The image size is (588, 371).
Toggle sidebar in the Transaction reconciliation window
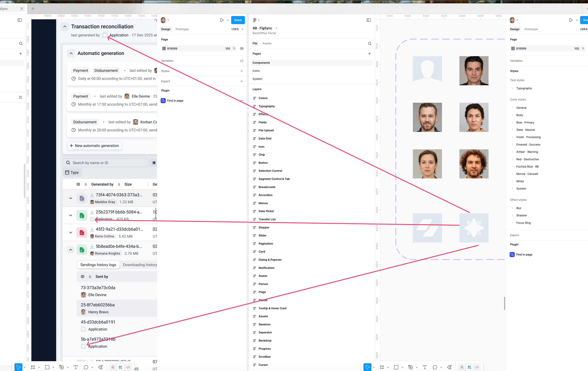click(20, 20)
